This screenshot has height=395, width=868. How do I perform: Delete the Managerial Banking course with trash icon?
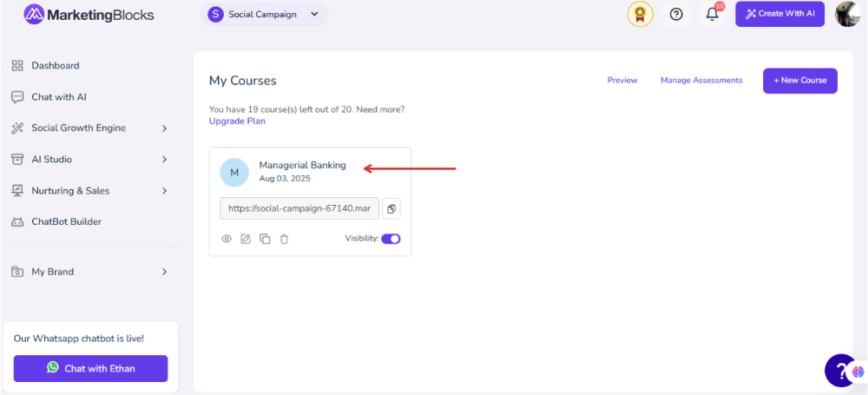click(284, 240)
